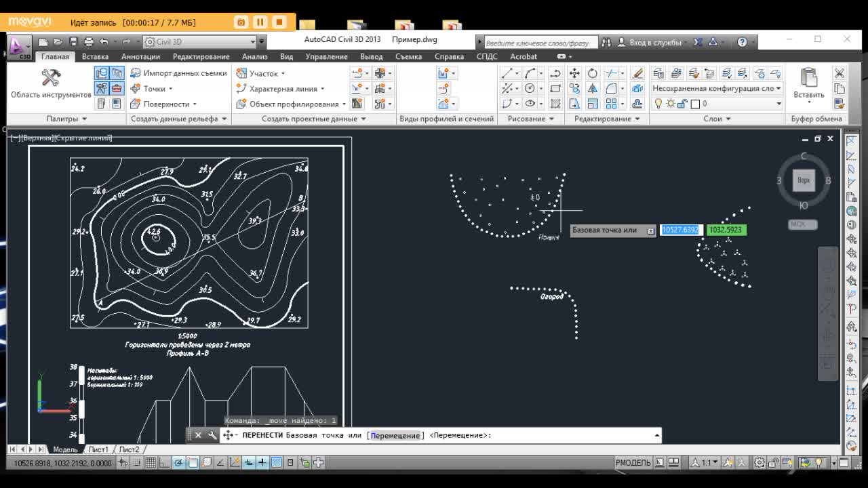
Task: Click the Plot/Print icon in quick access toolbar
Action: [88, 42]
